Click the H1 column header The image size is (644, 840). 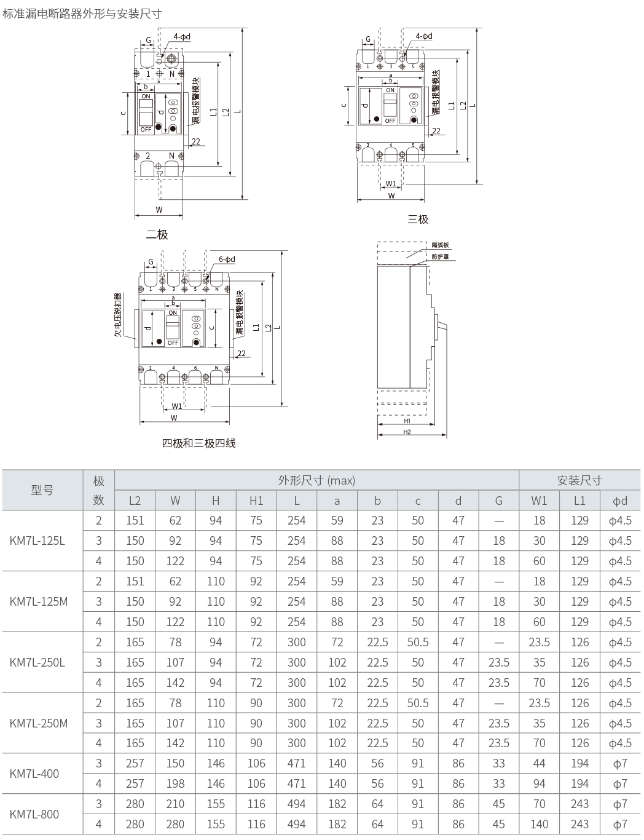click(256, 501)
